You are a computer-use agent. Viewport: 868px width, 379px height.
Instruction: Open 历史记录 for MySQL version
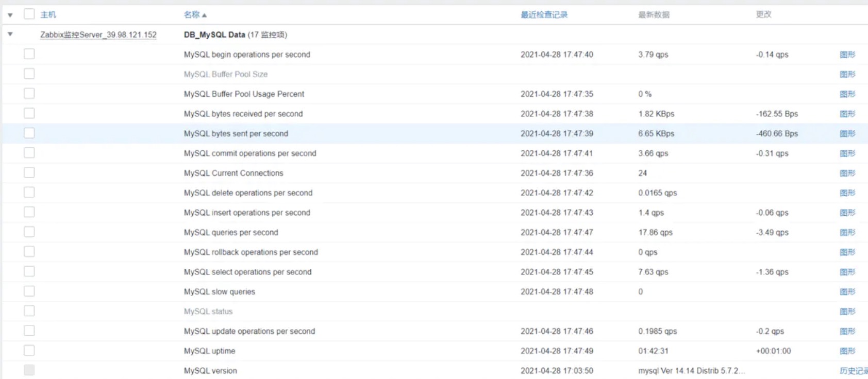[853, 371]
